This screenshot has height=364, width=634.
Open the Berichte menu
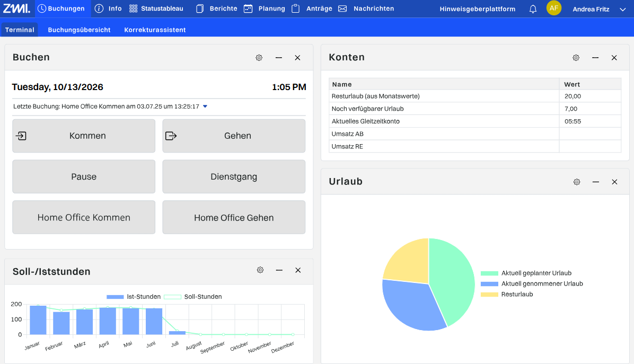pyautogui.click(x=216, y=8)
